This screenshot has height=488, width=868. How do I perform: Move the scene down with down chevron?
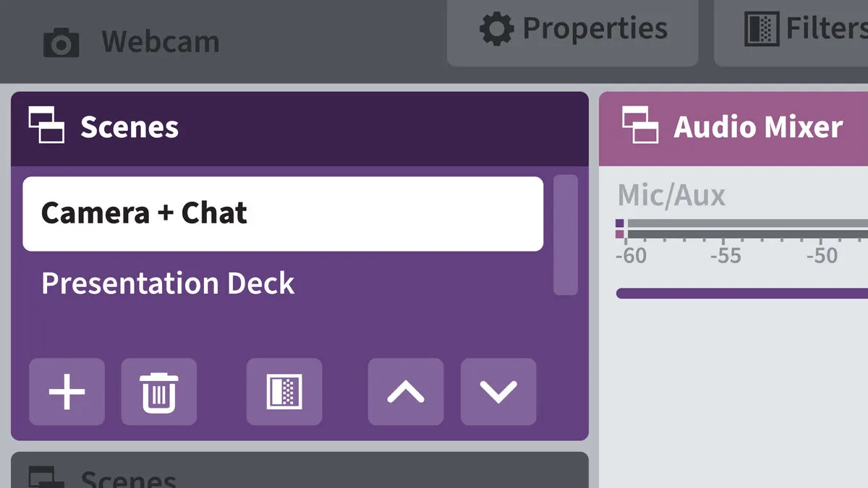(x=498, y=391)
